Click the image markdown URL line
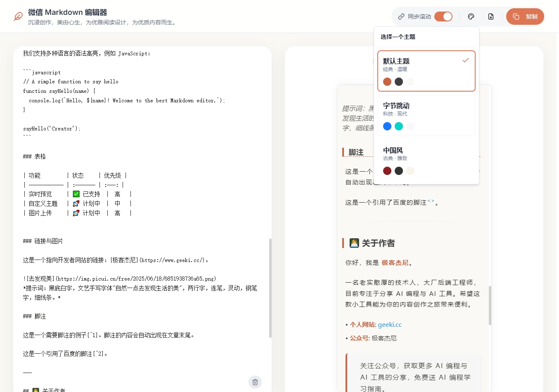Viewport: 559px width, 392px height. coord(120,279)
